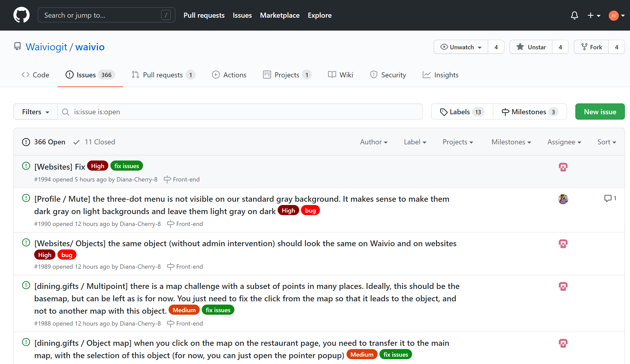
Task: Click the repository book icon
Action: (x=17, y=47)
